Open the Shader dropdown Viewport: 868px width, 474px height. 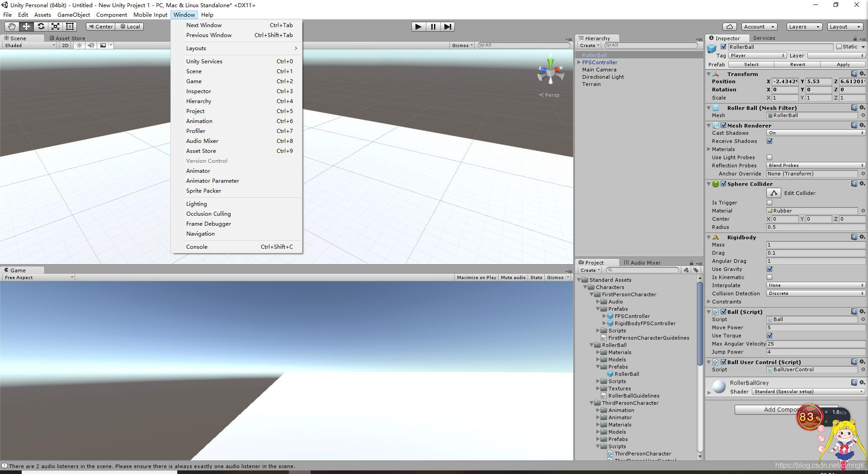pos(808,392)
